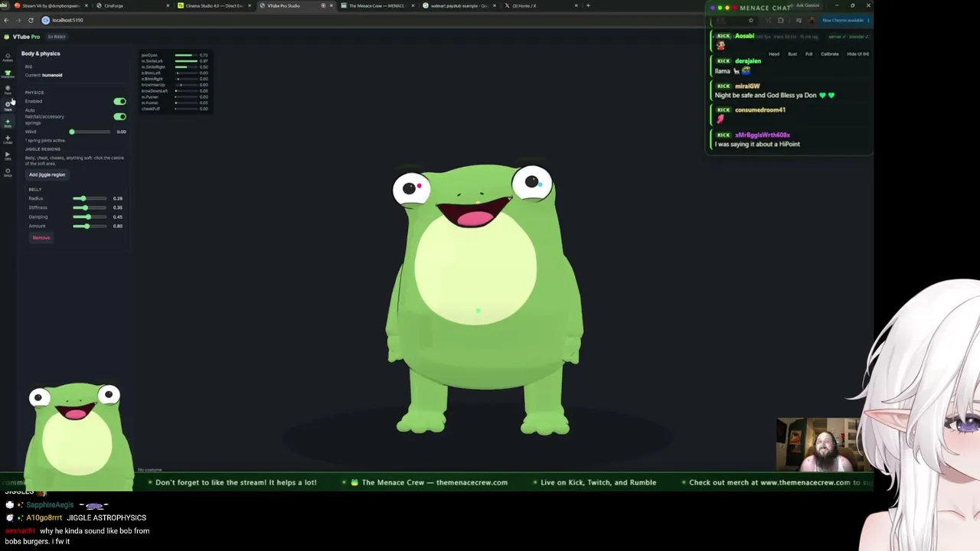This screenshot has width=980, height=551.
Task: Open the Setup icon in sidebar
Action: [8, 171]
